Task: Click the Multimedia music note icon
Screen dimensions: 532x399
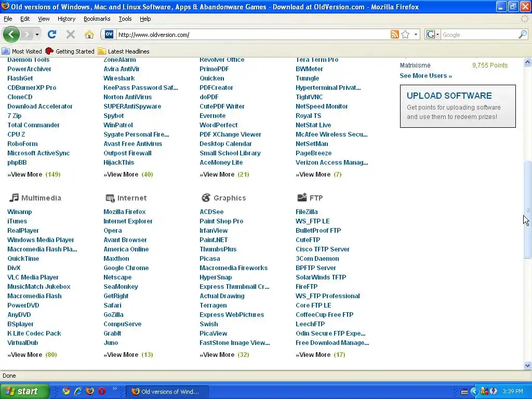Action: pyautogui.click(x=14, y=197)
